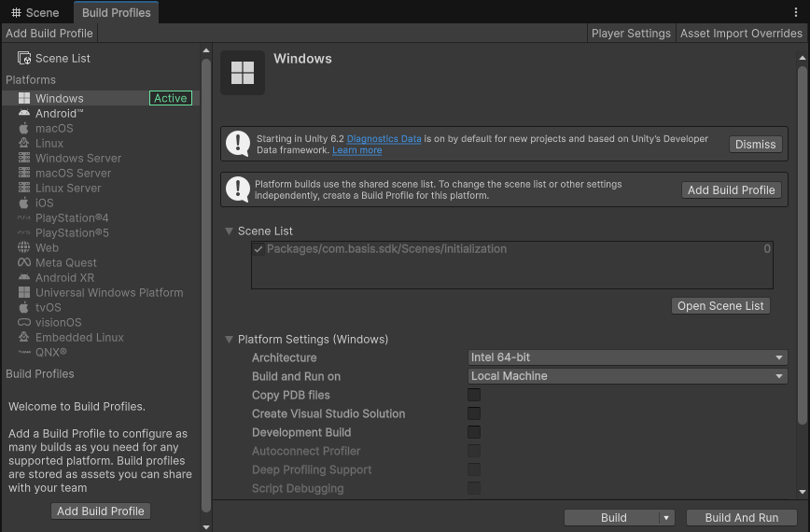Screen dimensions: 810x532
Task: Open the window options kebab menu
Action: coord(795,12)
